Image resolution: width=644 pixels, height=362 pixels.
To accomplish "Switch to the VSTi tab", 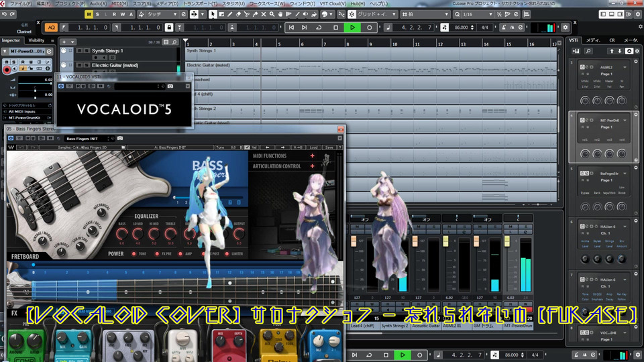I will 574,40.
